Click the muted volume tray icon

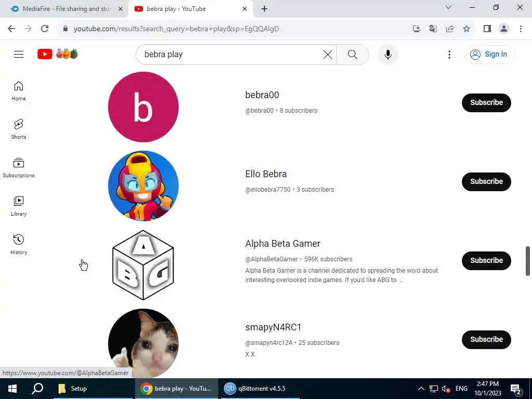pos(446,389)
